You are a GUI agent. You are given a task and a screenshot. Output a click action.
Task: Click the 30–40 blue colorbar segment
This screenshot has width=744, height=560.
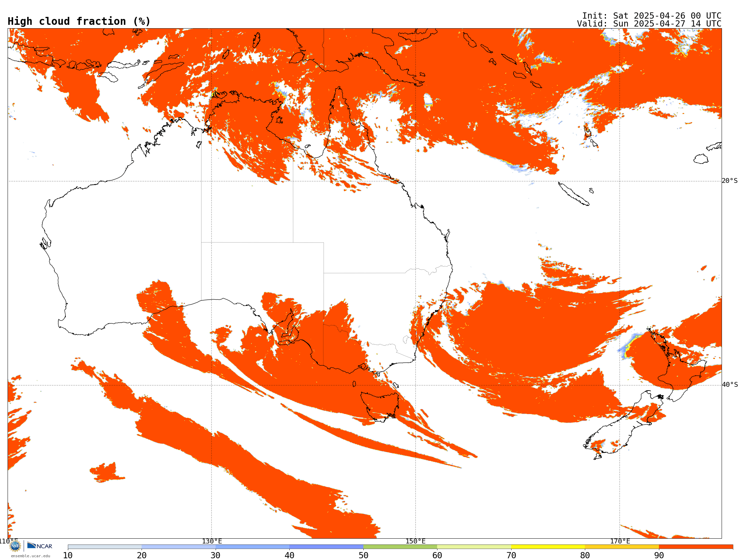coord(252,547)
